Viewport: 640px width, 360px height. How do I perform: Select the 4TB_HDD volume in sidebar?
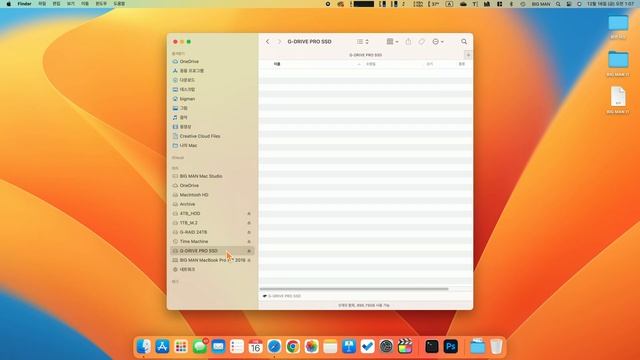(x=190, y=214)
